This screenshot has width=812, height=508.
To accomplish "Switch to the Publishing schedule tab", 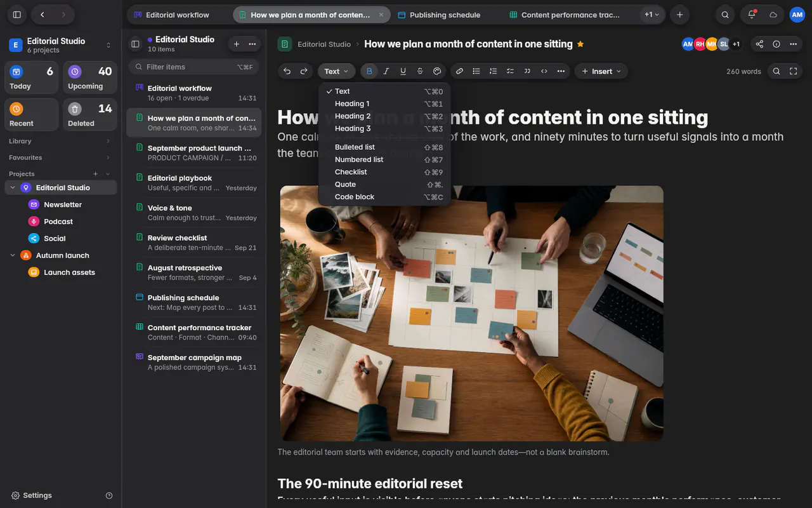I will pos(445,15).
